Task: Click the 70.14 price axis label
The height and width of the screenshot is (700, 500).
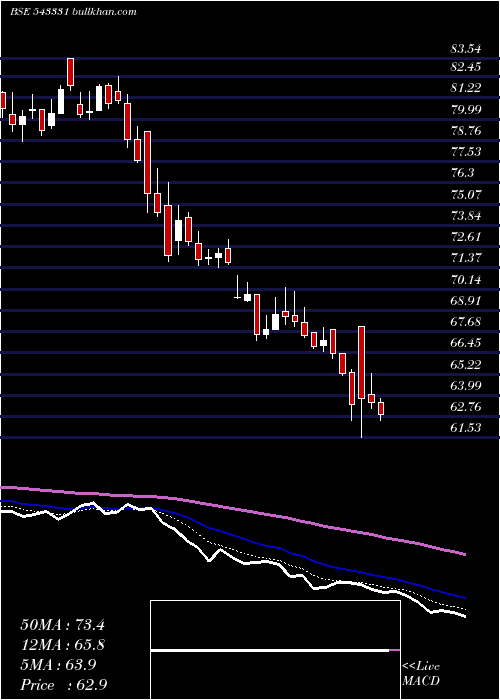Action: 466,280
